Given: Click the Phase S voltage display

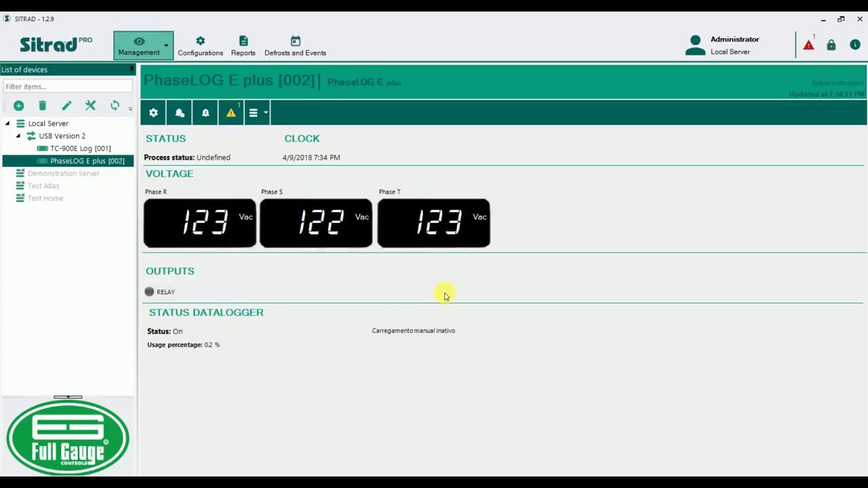Looking at the screenshot, I should click(x=316, y=222).
